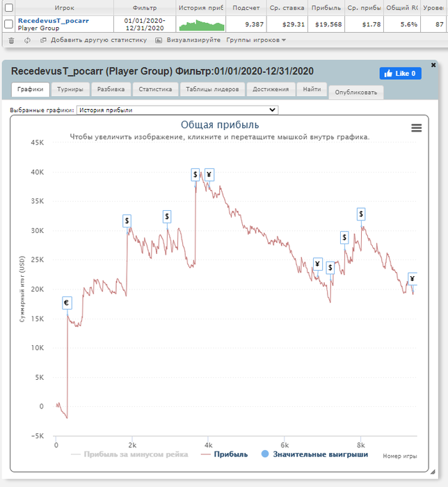Switch to Турниры tab

[70, 90]
